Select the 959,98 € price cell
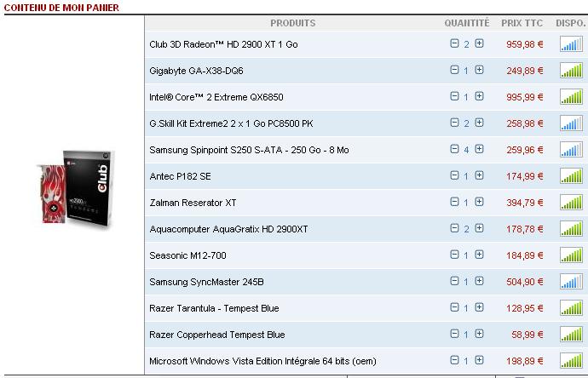Screen dimensions: 588x378 [525, 44]
